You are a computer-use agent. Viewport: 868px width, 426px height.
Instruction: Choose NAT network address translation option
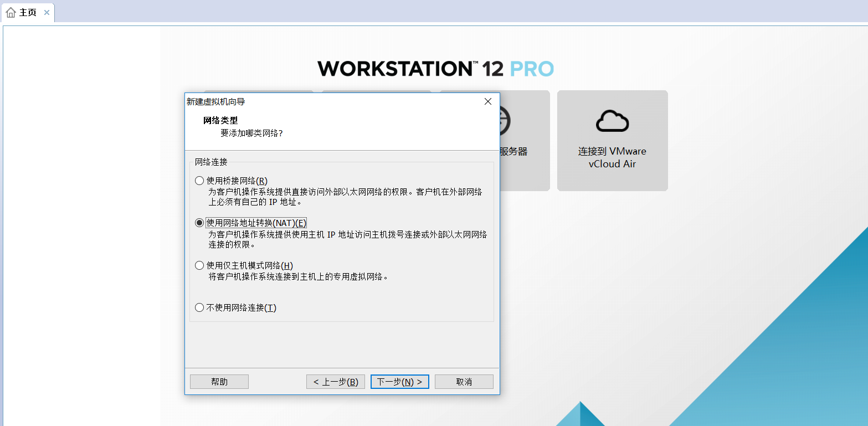pyautogui.click(x=199, y=223)
